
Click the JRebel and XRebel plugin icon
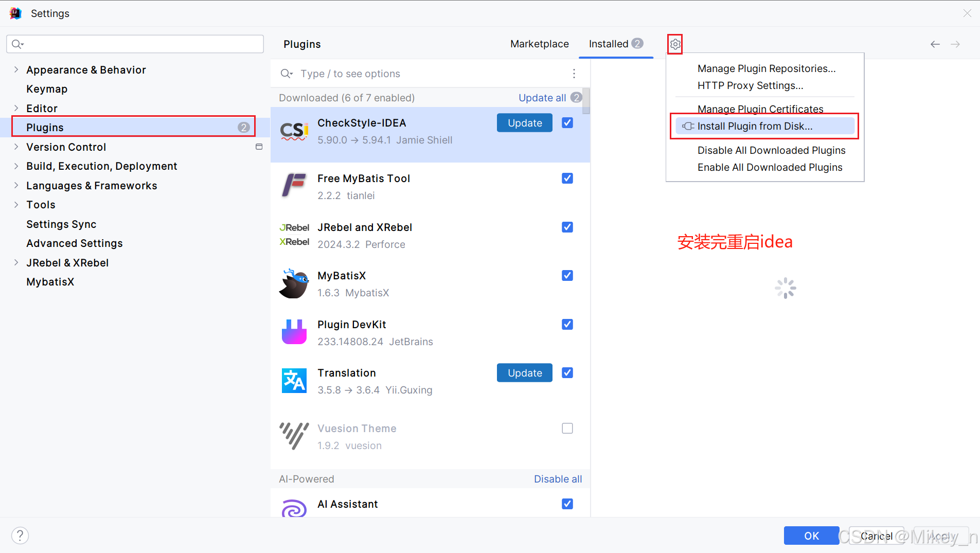[294, 235]
